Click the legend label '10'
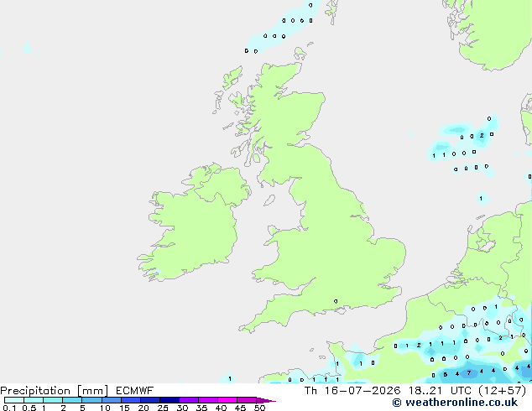 (x=105, y=408)
